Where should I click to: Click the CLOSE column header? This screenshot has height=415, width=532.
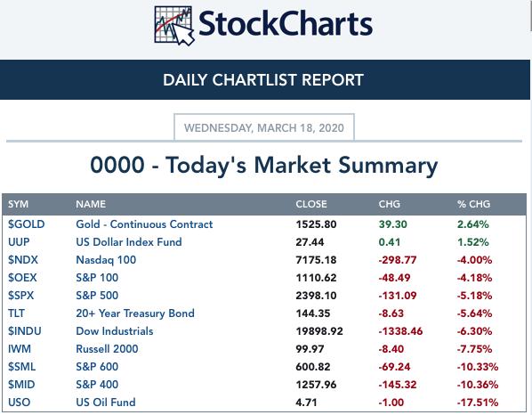pyautogui.click(x=311, y=204)
